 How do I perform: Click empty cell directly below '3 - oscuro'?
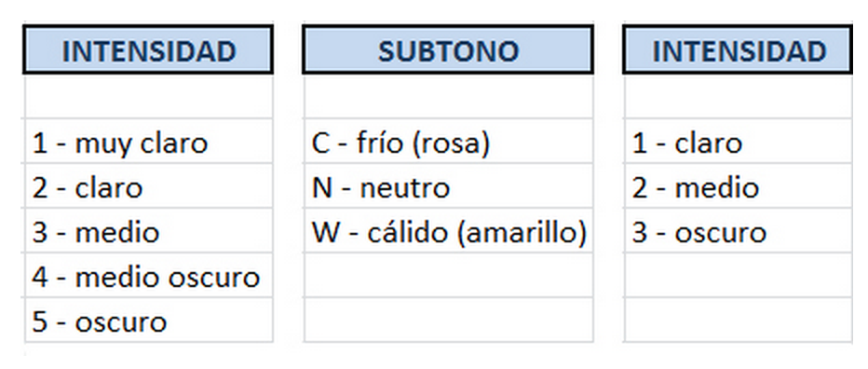[739, 276]
